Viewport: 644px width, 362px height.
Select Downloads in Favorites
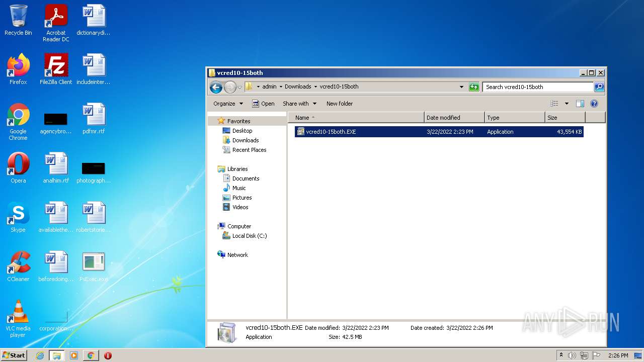tap(245, 140)
